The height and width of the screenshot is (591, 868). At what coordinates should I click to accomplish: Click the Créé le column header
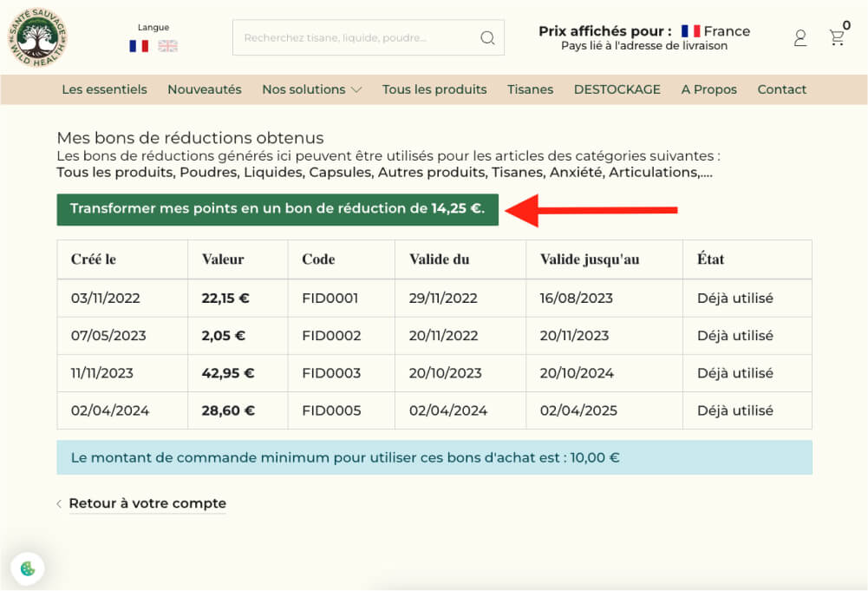click(x=93, y=259)
